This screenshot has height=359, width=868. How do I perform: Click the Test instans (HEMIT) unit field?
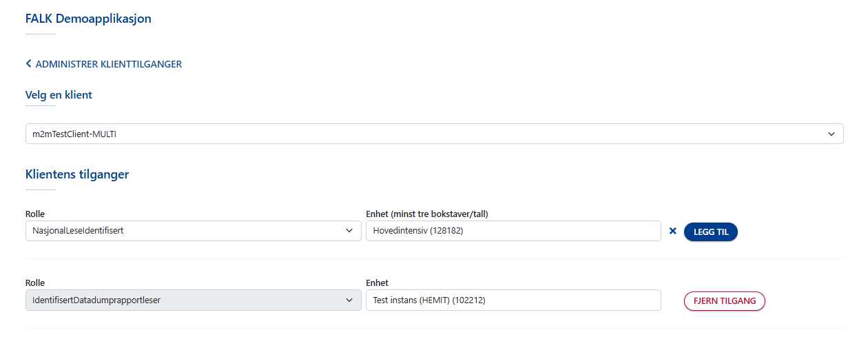tap(513, 300)
